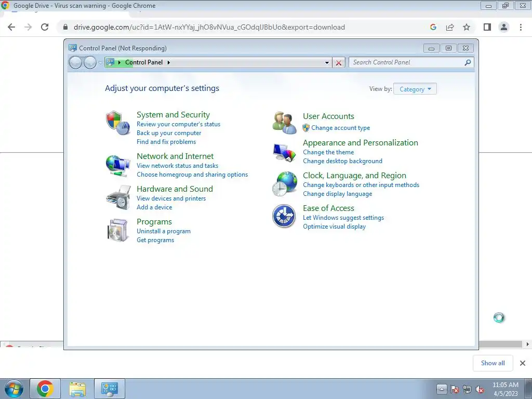Image resolution: width=532 pixels, height=399 pixels.
Task: Stop loading with the red X button
Action: [x=339, y=63]
